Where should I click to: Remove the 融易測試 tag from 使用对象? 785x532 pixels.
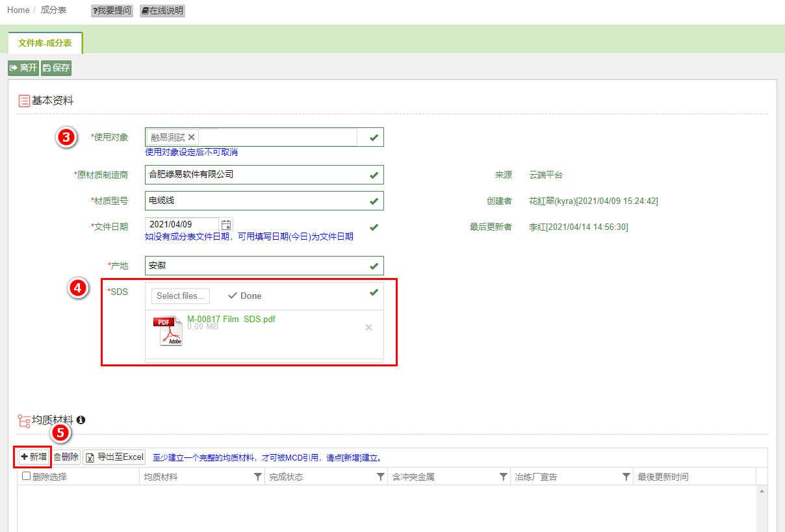[192, 137]
